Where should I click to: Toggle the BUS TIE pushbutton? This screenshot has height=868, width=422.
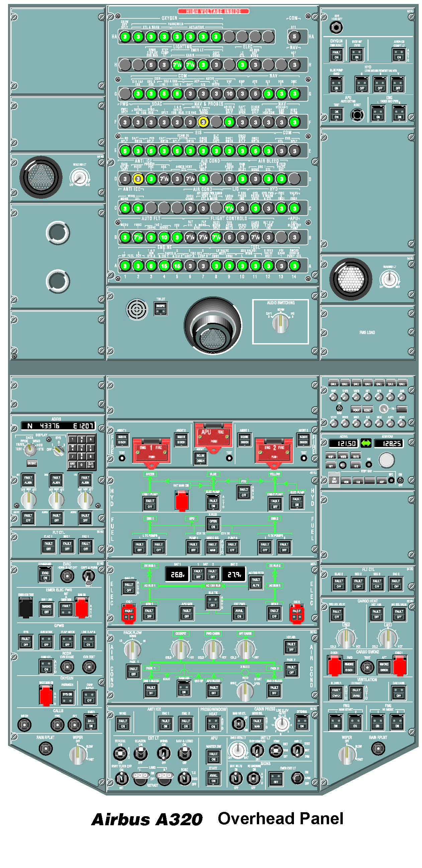coord(213,602)
